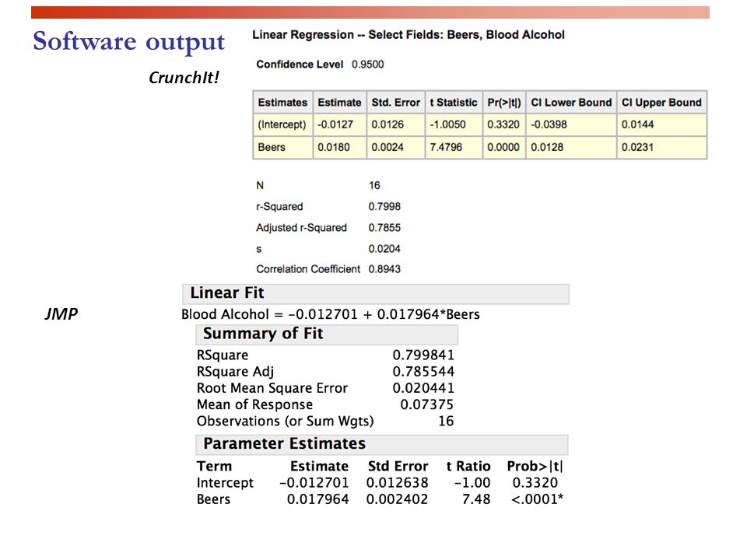Click the RMSE value 0.020441
This screenshot has height=560, width=747.
point(423,388)
